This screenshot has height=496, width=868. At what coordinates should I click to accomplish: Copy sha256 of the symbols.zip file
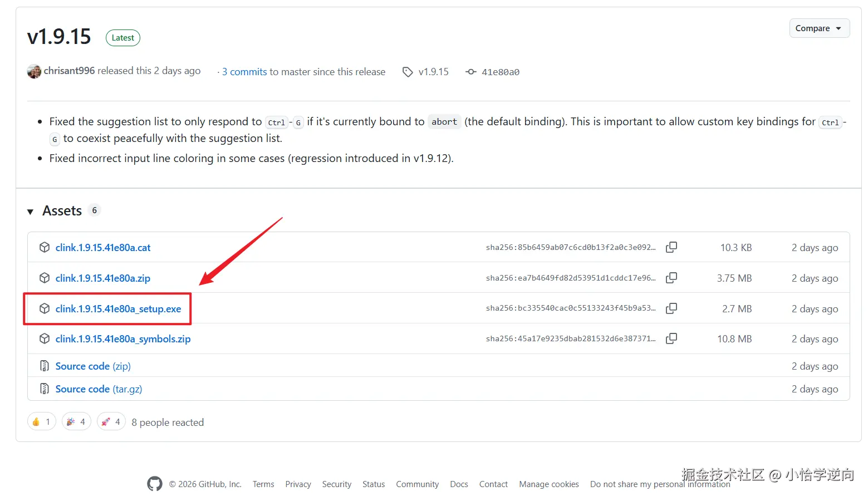671,338
